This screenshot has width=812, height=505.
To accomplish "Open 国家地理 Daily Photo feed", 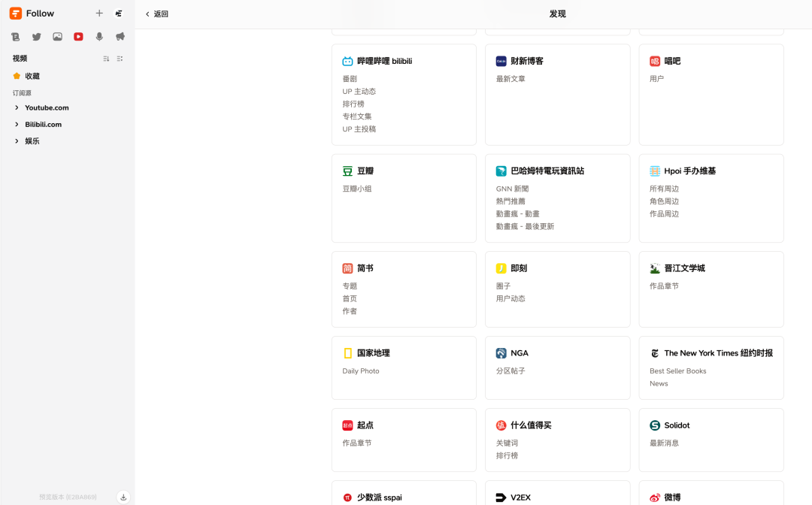I will coord(361,371).
